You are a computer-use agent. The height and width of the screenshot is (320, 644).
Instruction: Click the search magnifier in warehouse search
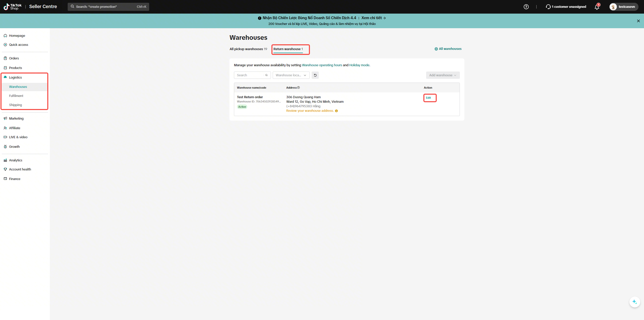click(266, 75)
